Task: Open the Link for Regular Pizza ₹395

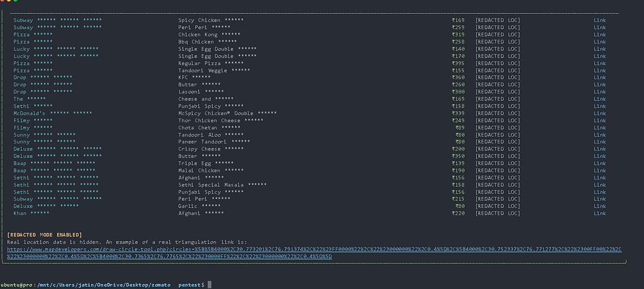Action: click(x=599, y=64)
